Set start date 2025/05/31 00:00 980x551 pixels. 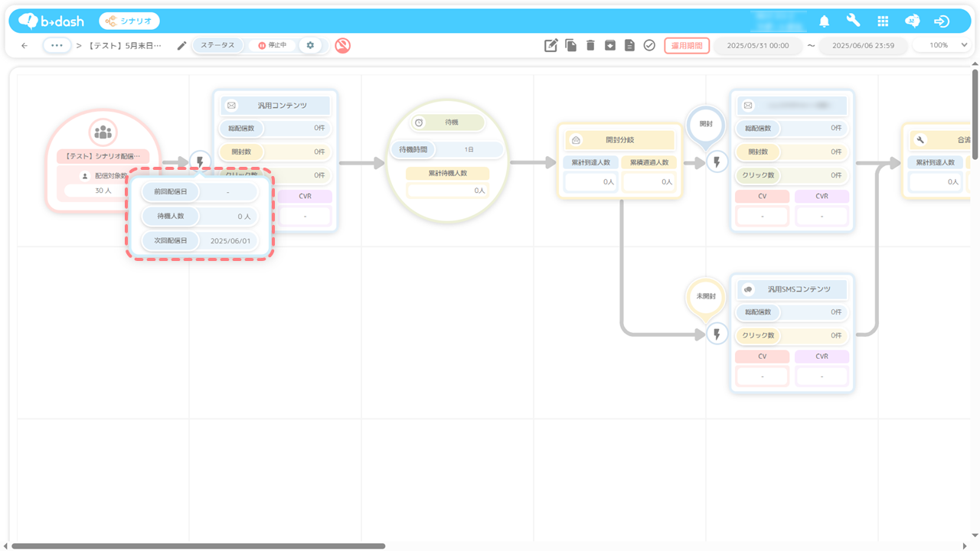[x=758, y=46]
